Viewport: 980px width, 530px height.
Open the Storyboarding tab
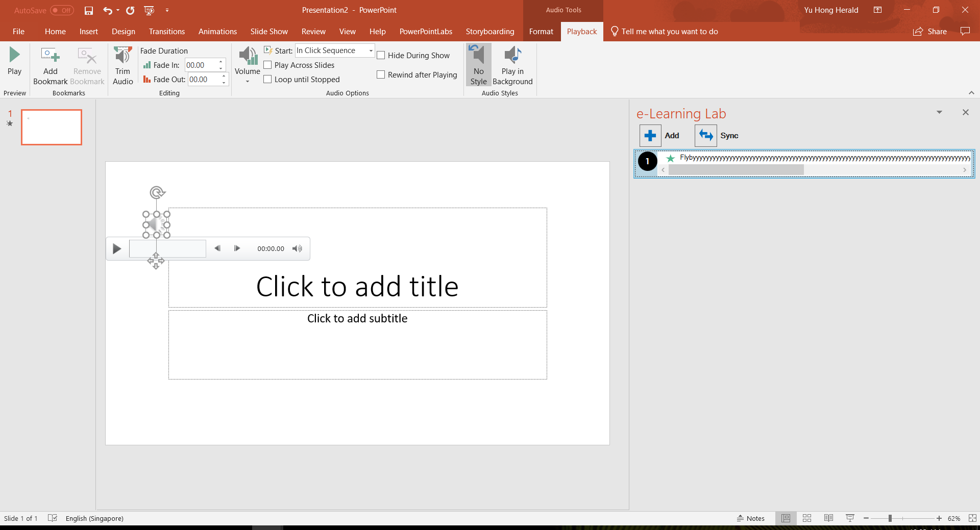point(489,31)
